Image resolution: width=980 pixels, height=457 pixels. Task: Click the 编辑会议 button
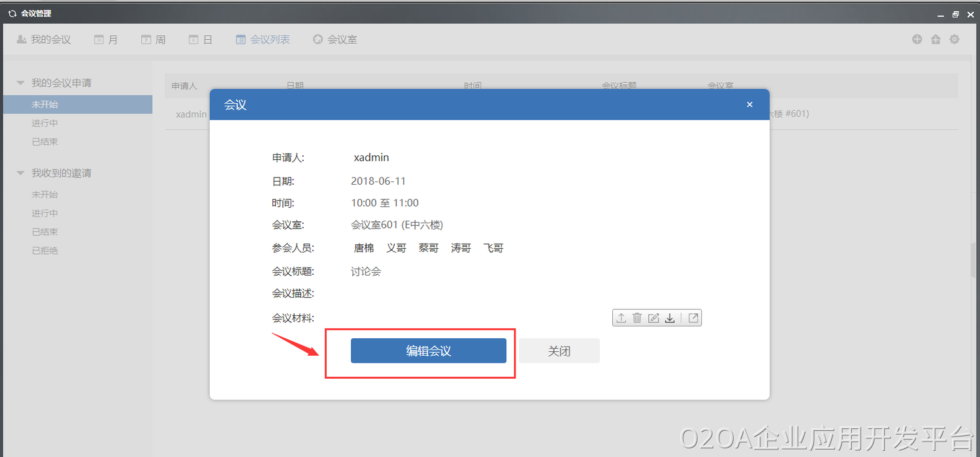coord(428,351)
